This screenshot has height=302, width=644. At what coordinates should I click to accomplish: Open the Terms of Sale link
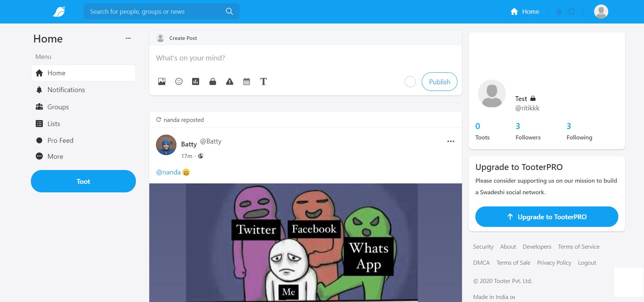(x=513, y=263)
